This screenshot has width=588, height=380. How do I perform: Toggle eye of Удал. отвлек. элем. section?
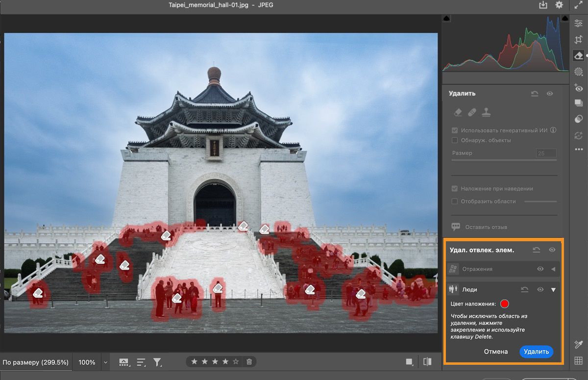(552, 250)
